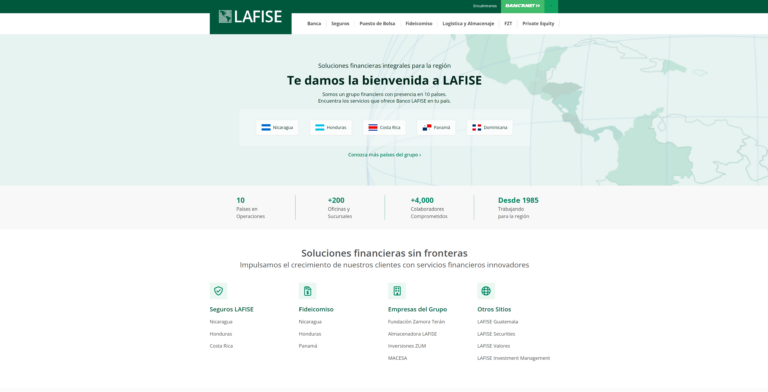The width and height of the screenshot is (768, 392).
Task: Open the Puesto de Bolsa menu
Action: click(377, 24)
